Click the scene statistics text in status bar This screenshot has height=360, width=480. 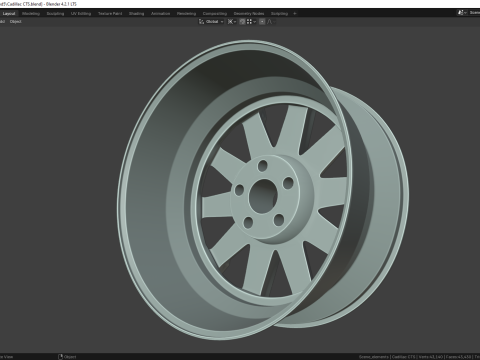click(419, 357)
